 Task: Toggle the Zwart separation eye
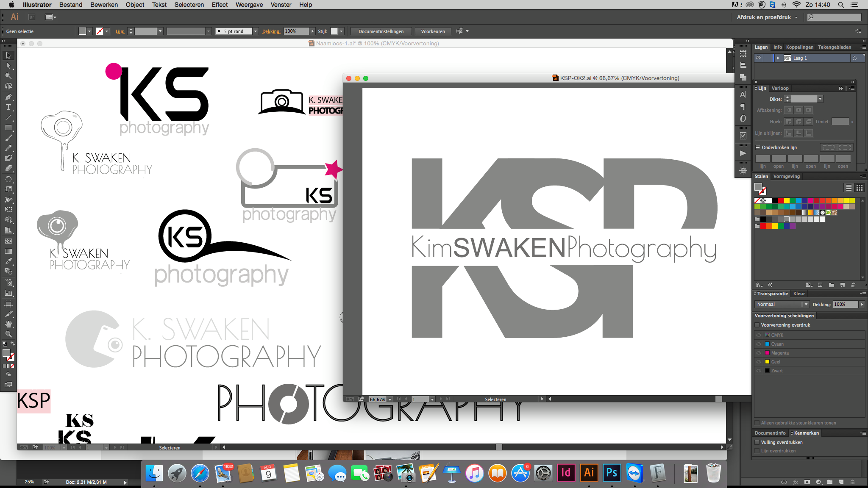click(x=759, y=371)
